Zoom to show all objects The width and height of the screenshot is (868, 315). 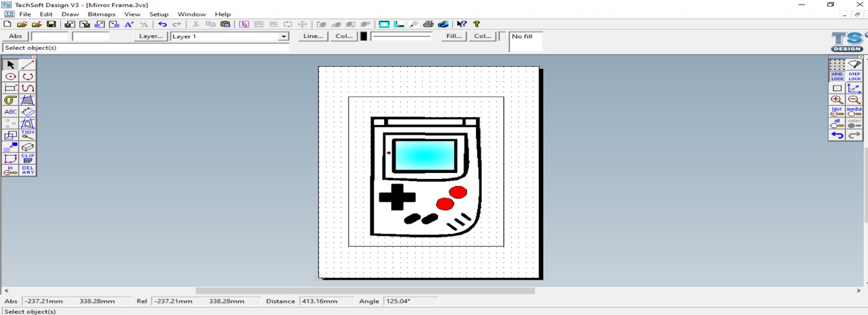(x=837, y=124)
